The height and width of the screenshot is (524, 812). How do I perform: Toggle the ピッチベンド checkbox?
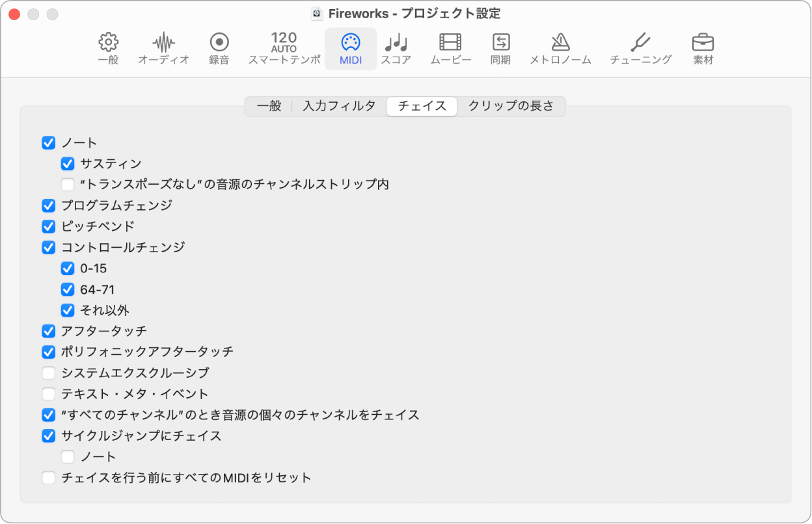[48, 226]
